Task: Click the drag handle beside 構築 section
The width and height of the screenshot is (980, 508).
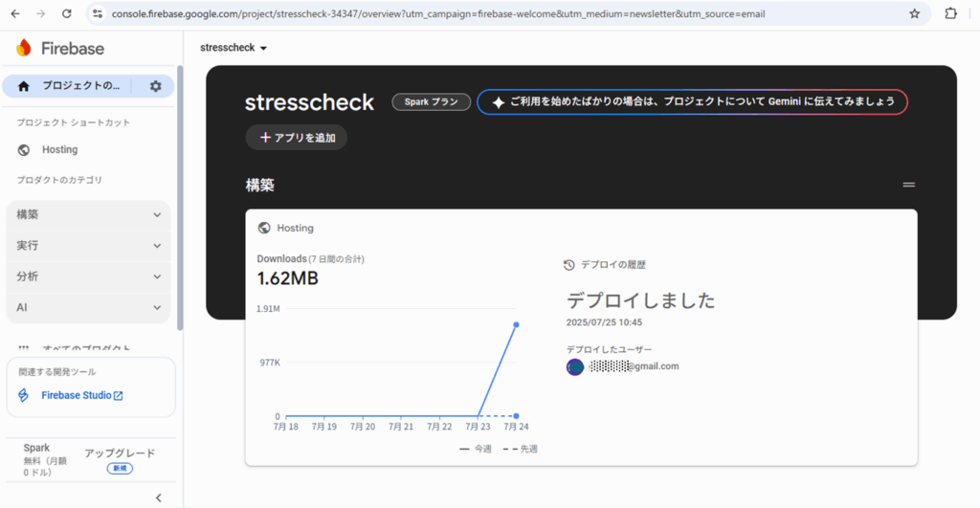Action: [x=909, y=185]
